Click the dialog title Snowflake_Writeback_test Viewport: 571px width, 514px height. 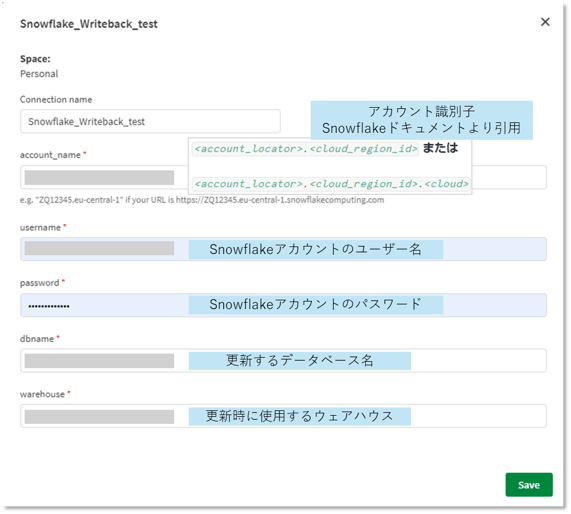point(89,24)
